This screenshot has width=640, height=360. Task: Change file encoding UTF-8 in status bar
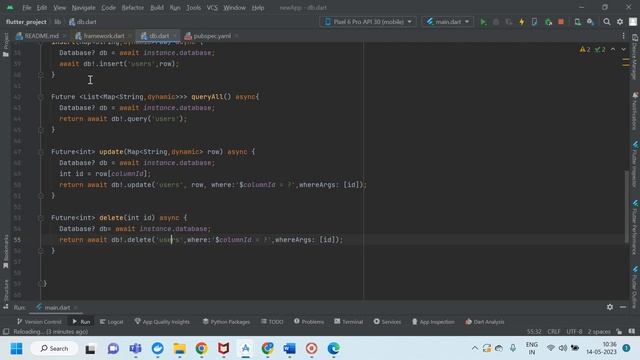(x=574, y=331)
